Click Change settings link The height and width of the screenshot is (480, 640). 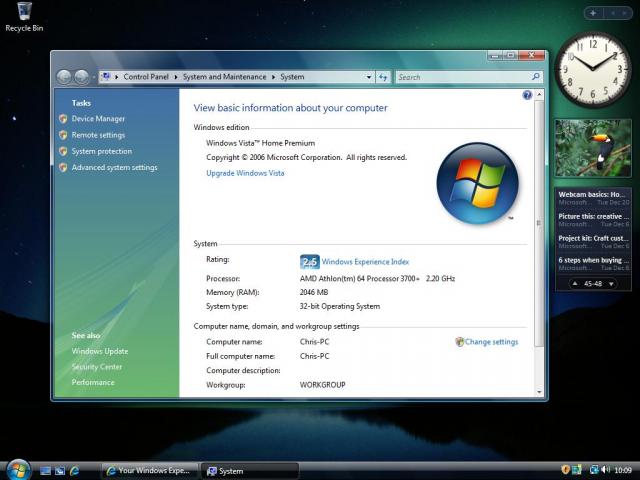click(x=491, y=342)
